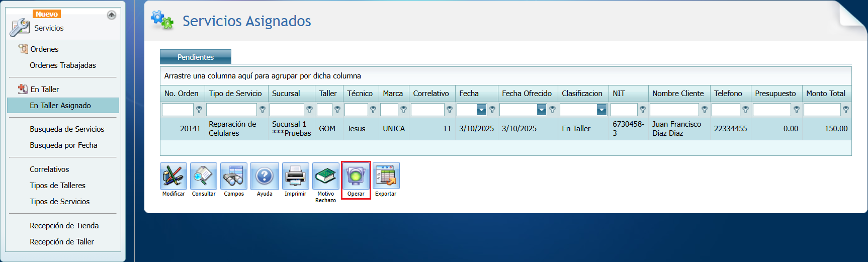Click filter icon for Fecha Ofrecido column
The width and height of the screenshot is (868, 262).
(552, 110)
